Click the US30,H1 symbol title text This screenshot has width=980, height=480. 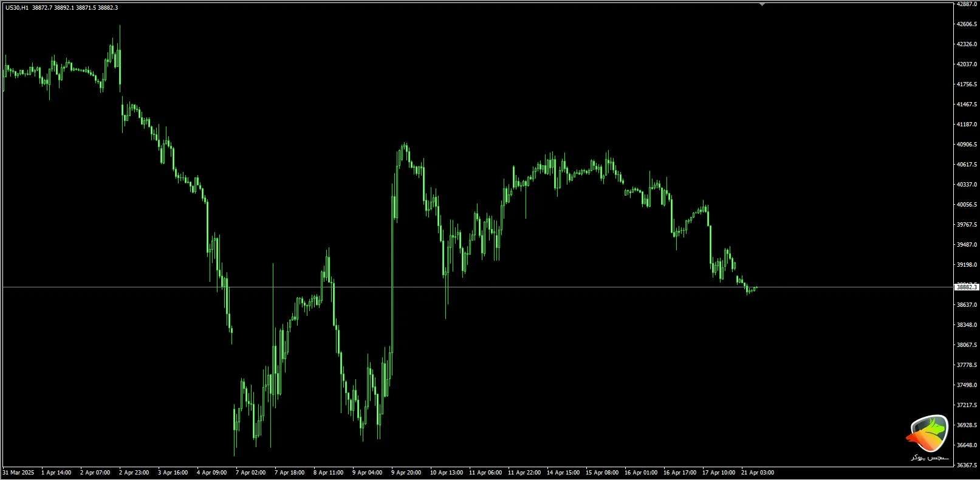tap(17, 8)
